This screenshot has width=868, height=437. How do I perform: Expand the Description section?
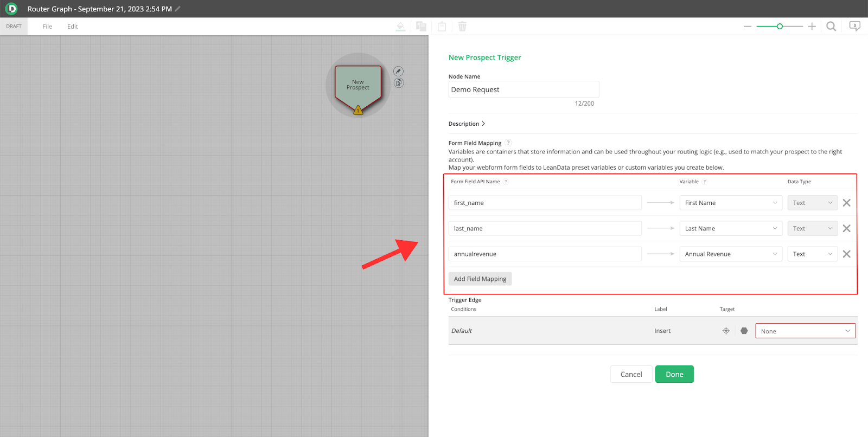click(467, 124)
